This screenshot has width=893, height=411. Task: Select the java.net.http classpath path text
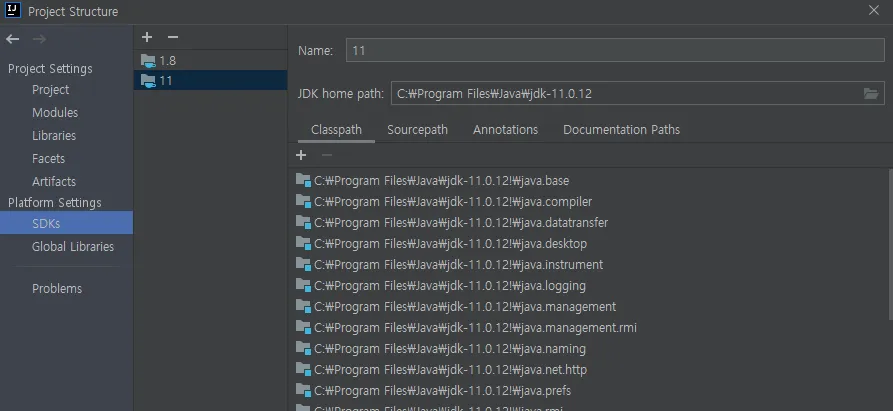pos(450,370)
